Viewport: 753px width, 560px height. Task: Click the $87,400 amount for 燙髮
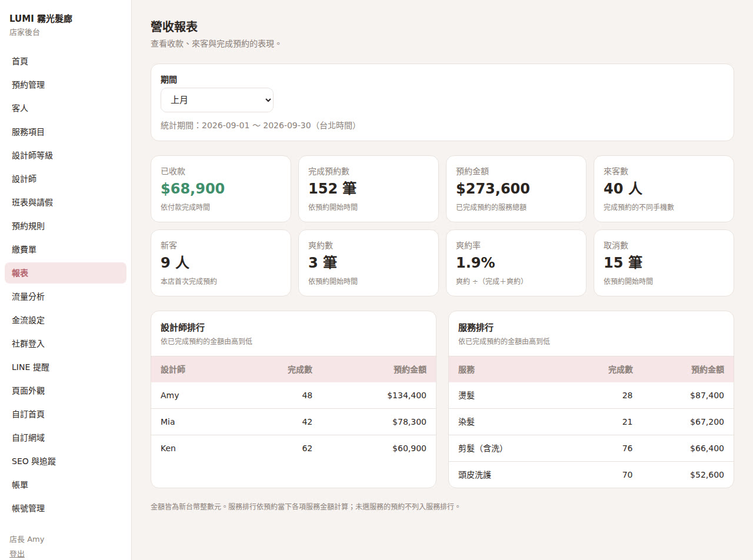tap(707, 395)
